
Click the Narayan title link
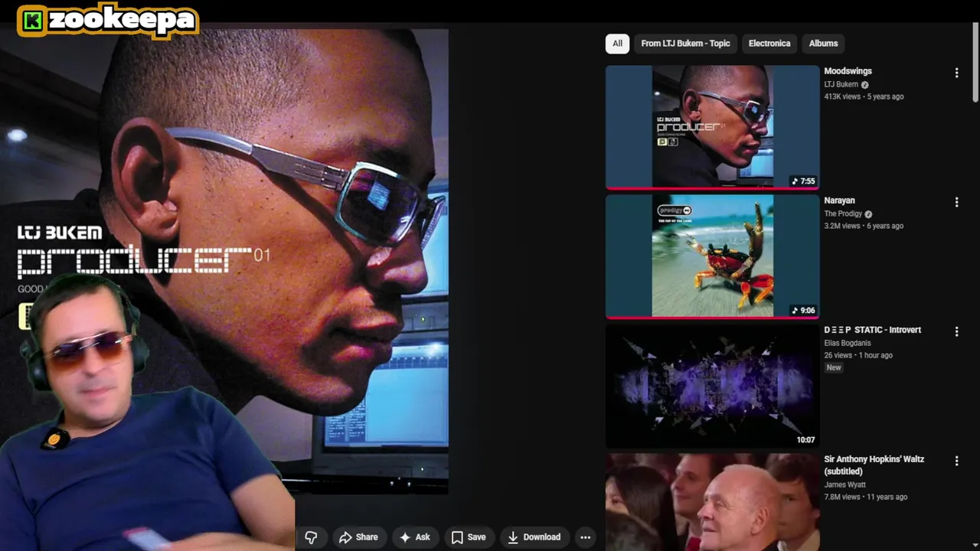(839, 201)
